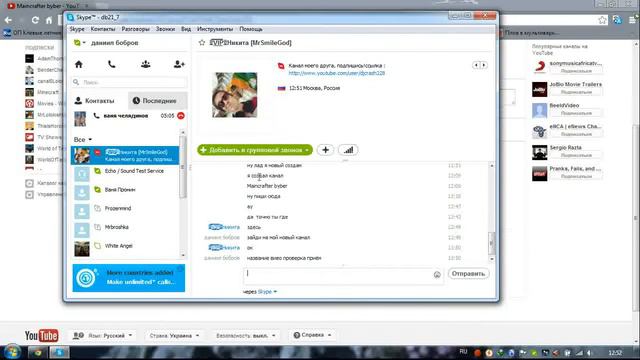Open the Язык: Русский dropdown on YouTube

tap(102, 336)
